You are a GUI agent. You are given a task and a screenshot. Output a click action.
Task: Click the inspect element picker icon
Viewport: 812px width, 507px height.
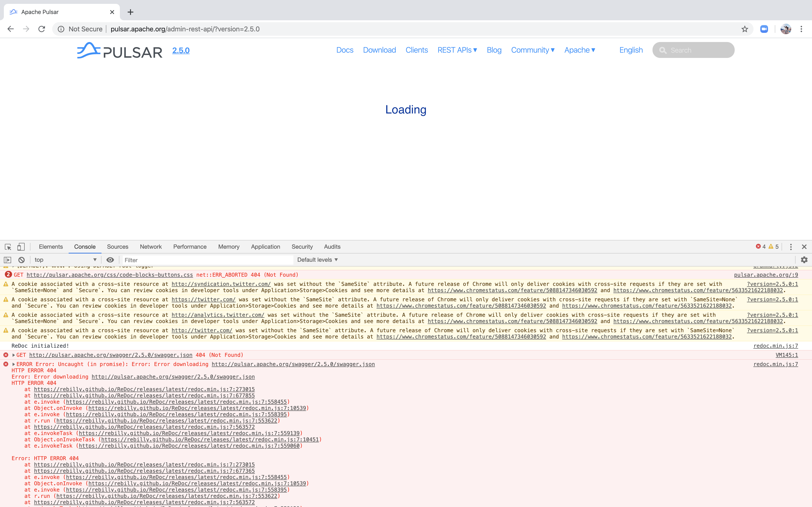point(8,247)
